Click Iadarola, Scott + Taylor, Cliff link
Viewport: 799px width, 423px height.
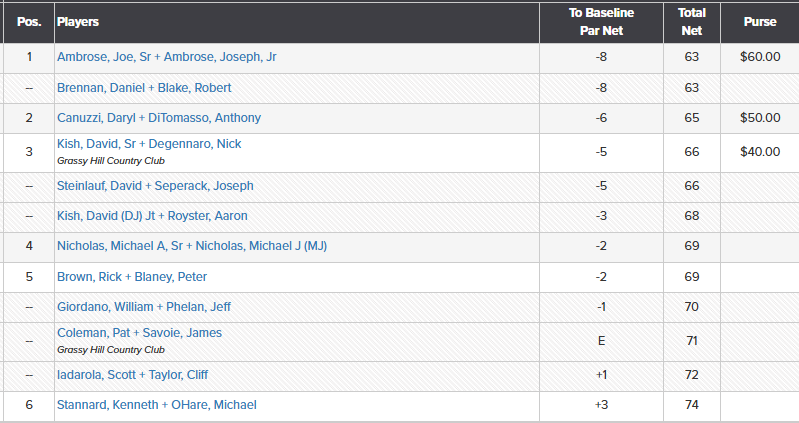point(132,374)
